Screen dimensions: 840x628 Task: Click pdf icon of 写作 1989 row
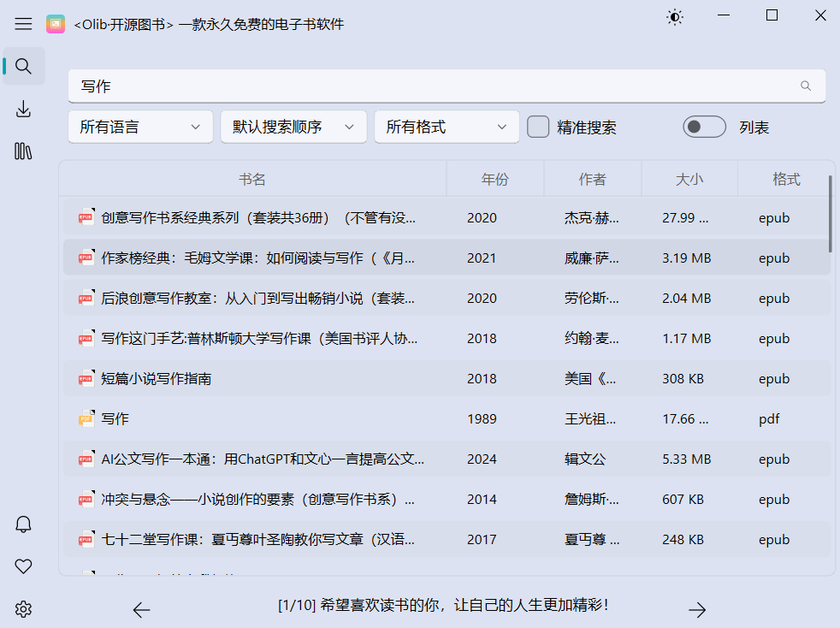(86, 418)
